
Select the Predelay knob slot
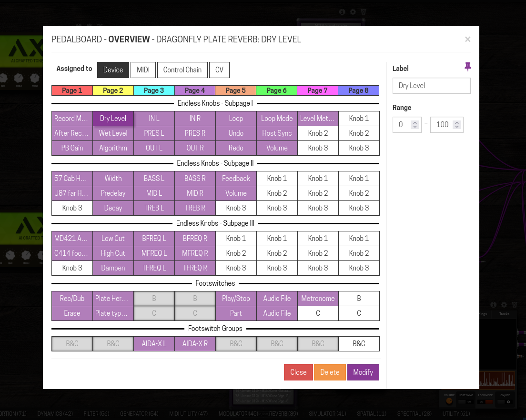coord(113,193)
